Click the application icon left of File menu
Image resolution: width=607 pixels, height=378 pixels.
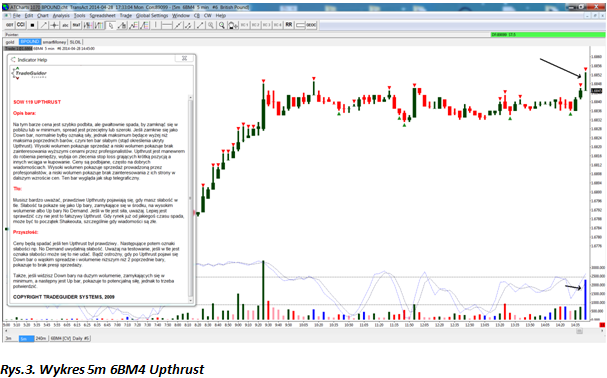[7, 16]
